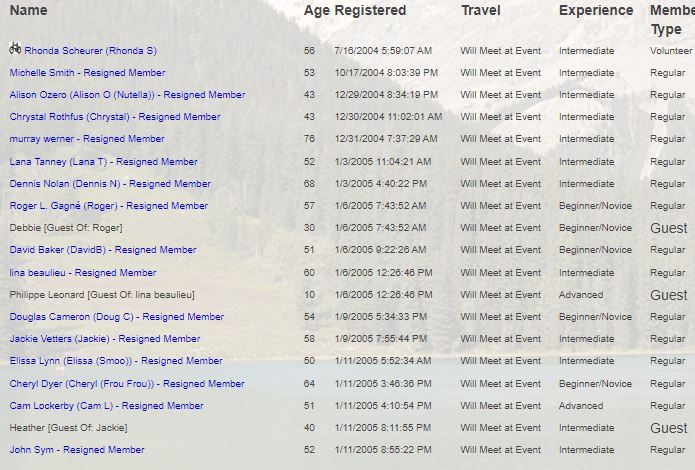This screenshot has width=695, height=470.
Task: Open Chrystal Rothfus profile link
Action: pyautogui.click(x=115, y=117)
